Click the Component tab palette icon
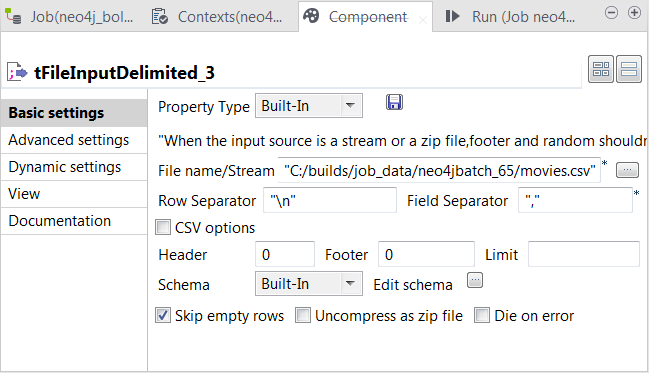Image resolution: width=649 pixels, height=373 pixels. 311,17
